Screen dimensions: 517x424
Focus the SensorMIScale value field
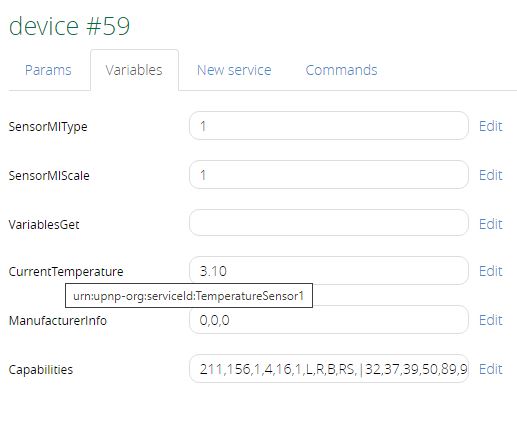pyautogui.click(x=329, y=175)
